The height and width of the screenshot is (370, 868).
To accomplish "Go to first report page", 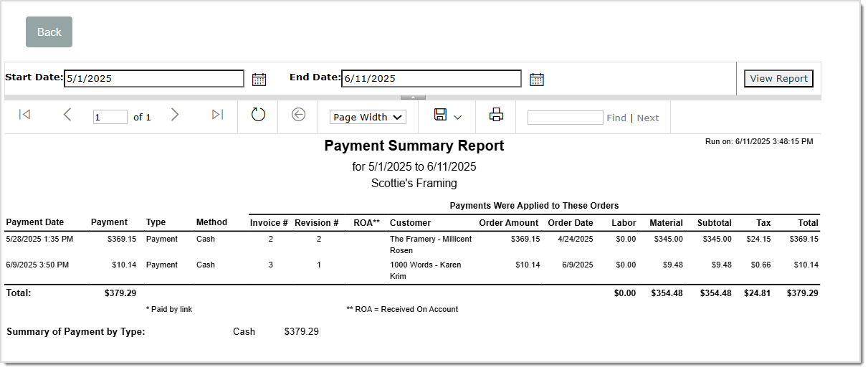I will (24, 115).
